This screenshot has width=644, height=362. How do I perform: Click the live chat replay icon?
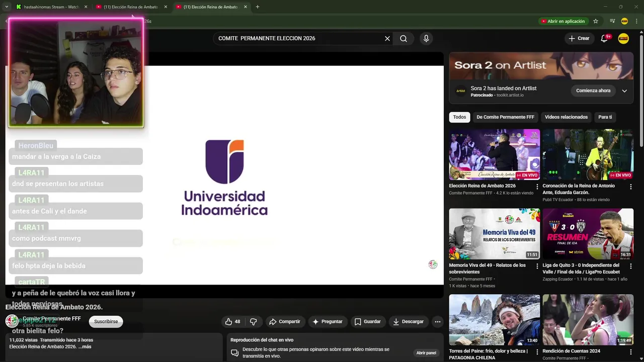tap(234, 353)
